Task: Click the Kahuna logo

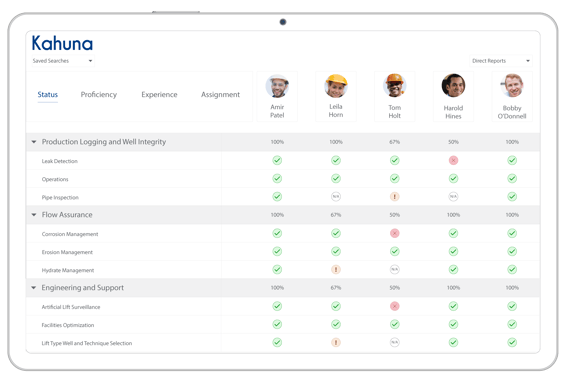Action: point(62,43)
